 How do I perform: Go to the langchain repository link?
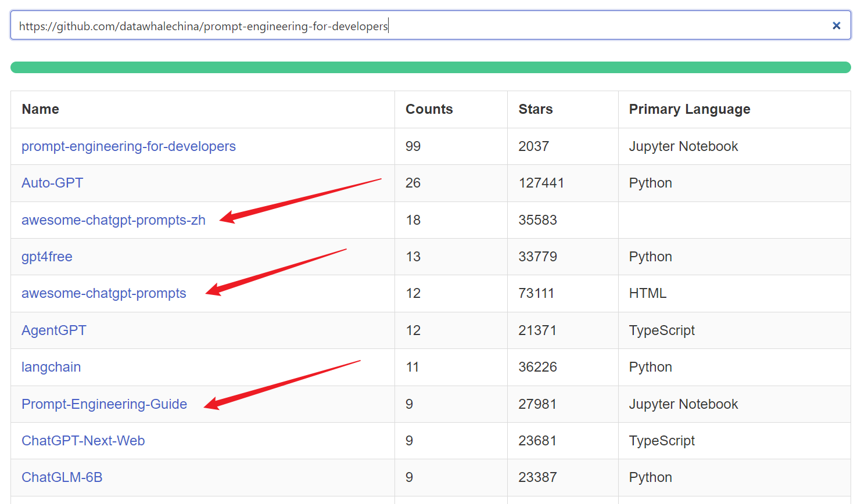point(51,367)
